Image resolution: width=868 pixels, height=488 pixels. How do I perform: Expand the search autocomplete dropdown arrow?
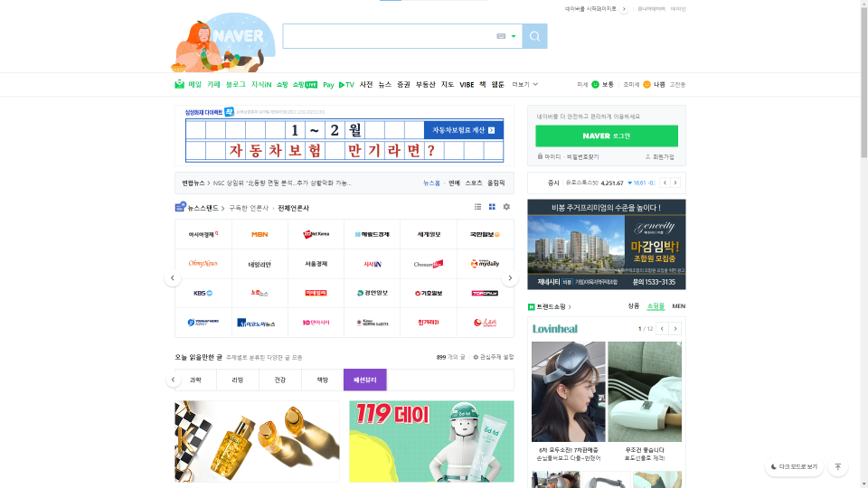tap(514, 36)
